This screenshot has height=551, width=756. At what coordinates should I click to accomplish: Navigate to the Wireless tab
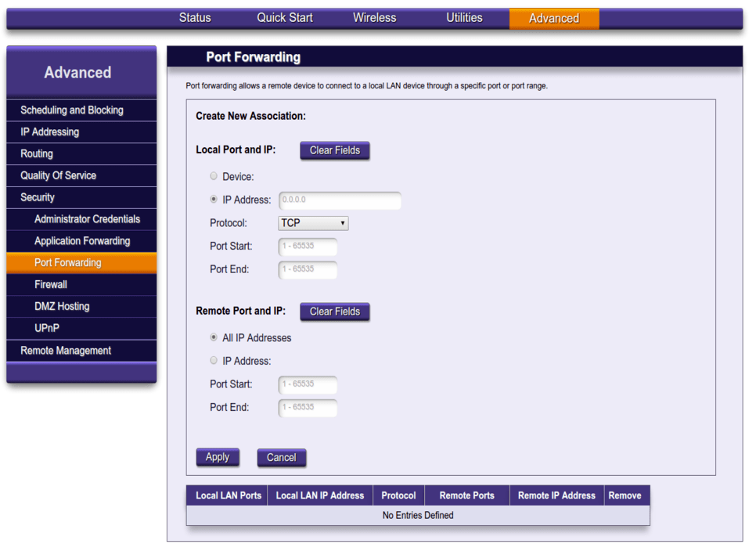pyautogui.click(x=374, y=17)
